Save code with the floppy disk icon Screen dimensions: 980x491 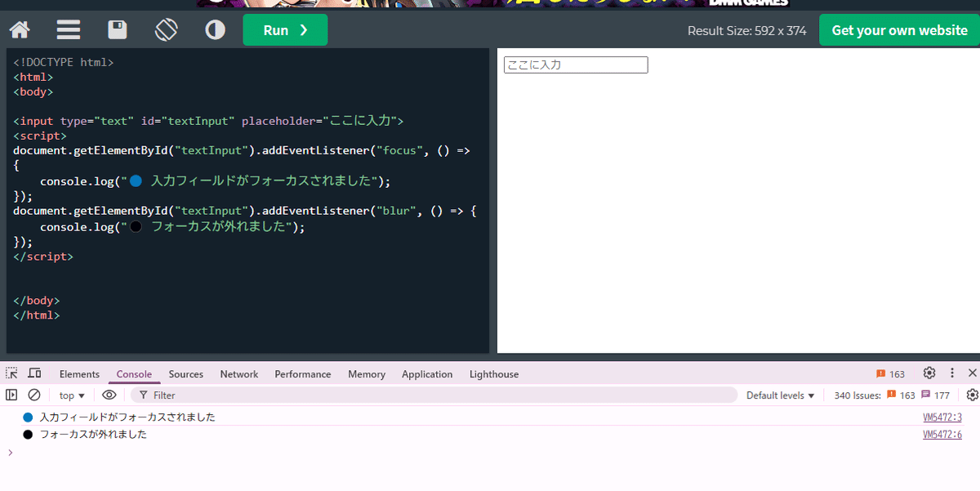[118, 30]
